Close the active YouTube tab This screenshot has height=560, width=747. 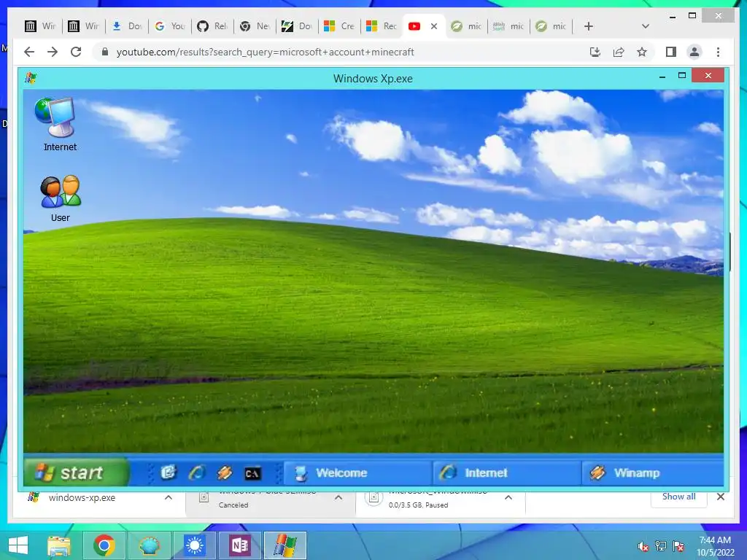(x=434, y=26)
